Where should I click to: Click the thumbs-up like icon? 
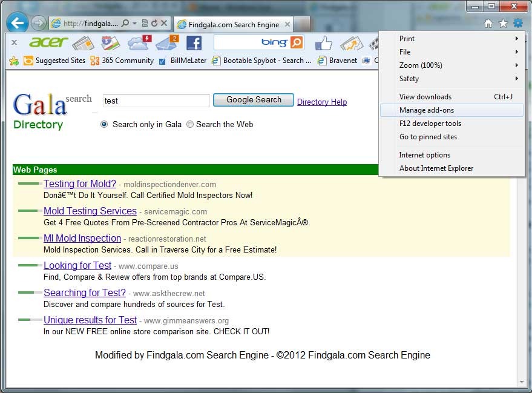click(x=323, y=43)
